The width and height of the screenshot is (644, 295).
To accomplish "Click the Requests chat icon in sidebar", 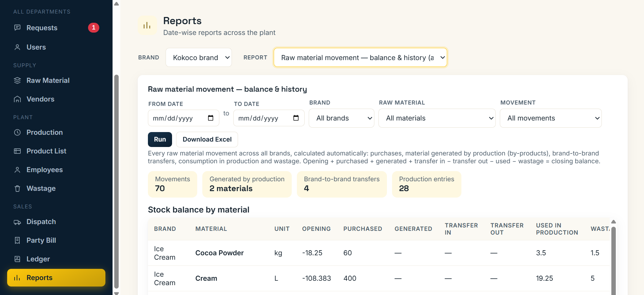I will [17, 27].
